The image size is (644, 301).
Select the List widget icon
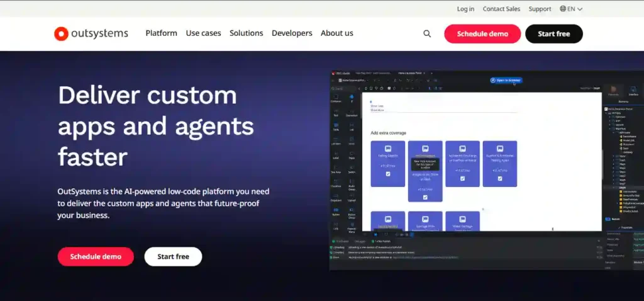point(352,125)
